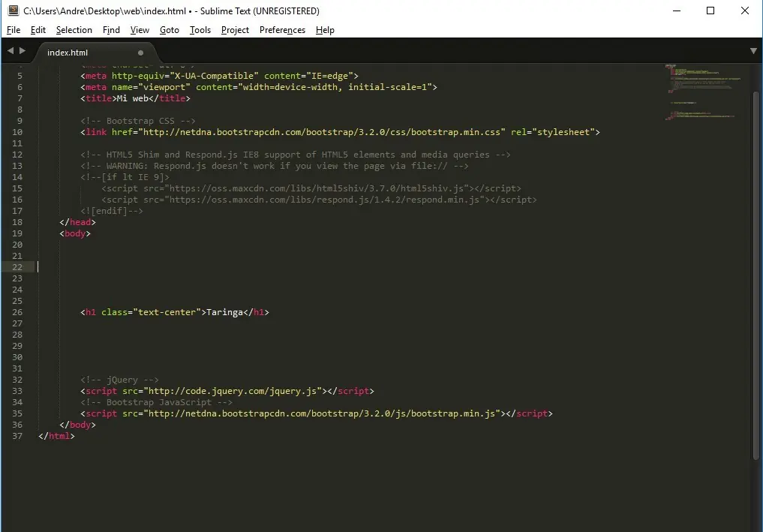This screenshot has width=763, height=532.
Task: Click the bootstrap.min.js script src URL
Action: (x=322, y=413)
